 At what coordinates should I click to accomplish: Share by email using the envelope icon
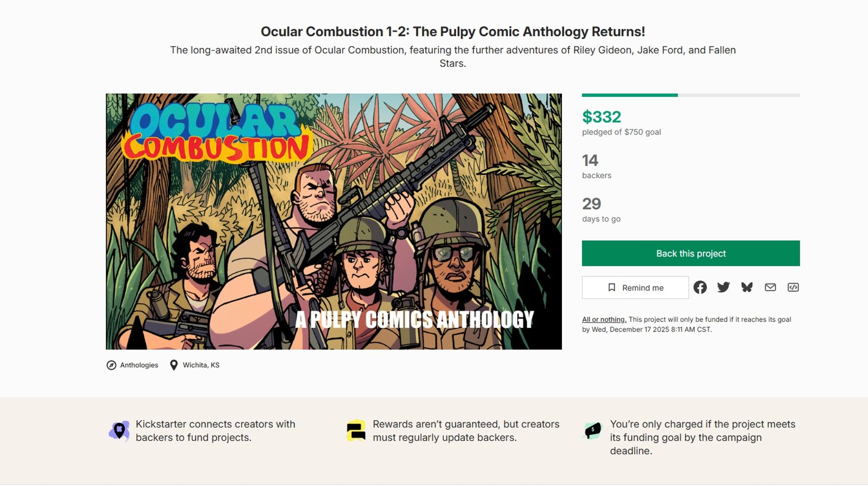point(770,287)
